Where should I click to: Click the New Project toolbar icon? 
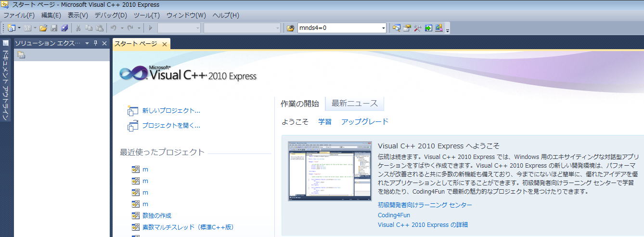click(11, 28)
